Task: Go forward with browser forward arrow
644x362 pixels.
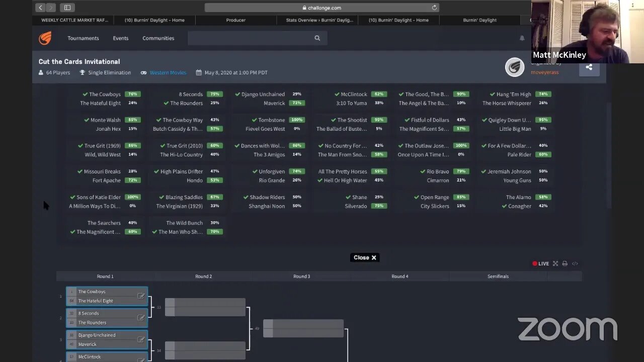Action: pyautogui.click(x=50, y=8)
